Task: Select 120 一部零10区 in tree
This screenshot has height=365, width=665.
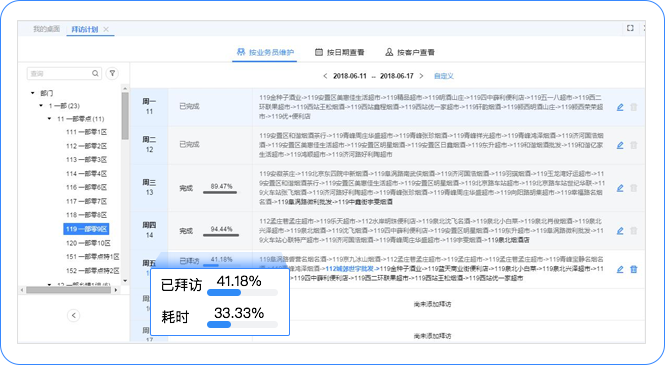Action: coord(88,243)
